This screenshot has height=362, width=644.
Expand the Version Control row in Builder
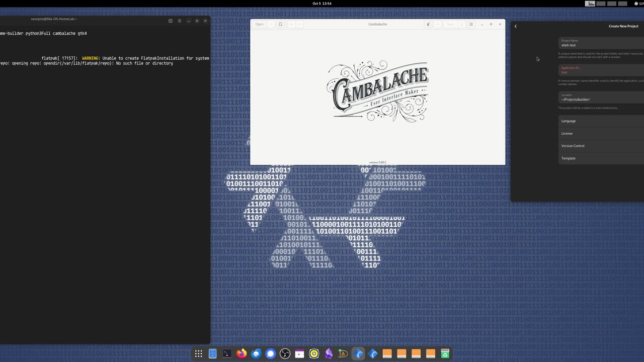pyautogui.click(x=601, y=146)
